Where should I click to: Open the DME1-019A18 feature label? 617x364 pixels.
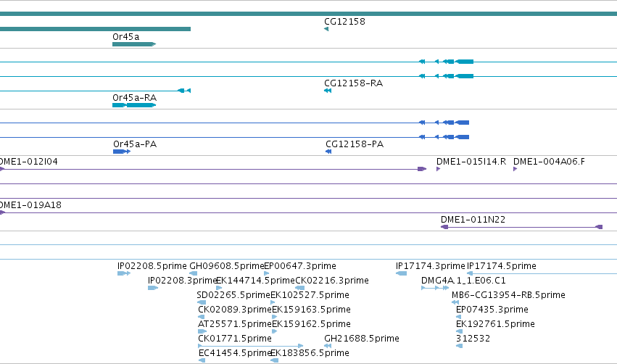[x=30, y=205]
